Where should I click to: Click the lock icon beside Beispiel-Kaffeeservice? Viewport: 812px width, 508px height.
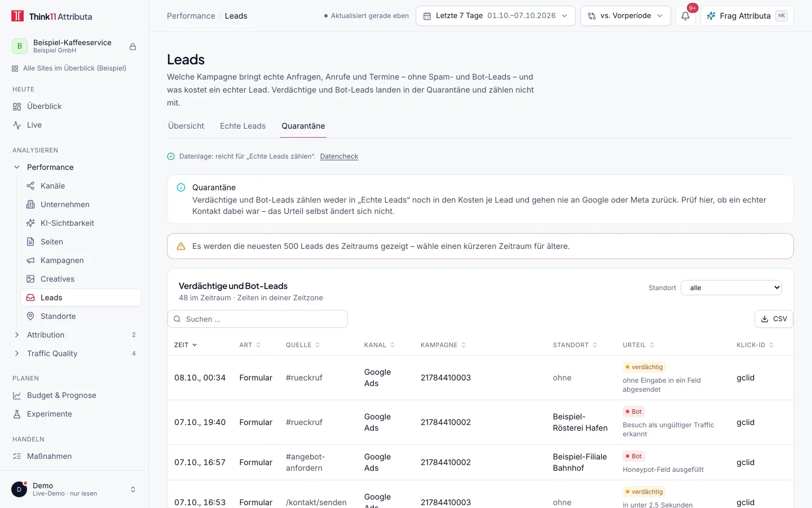133,47
